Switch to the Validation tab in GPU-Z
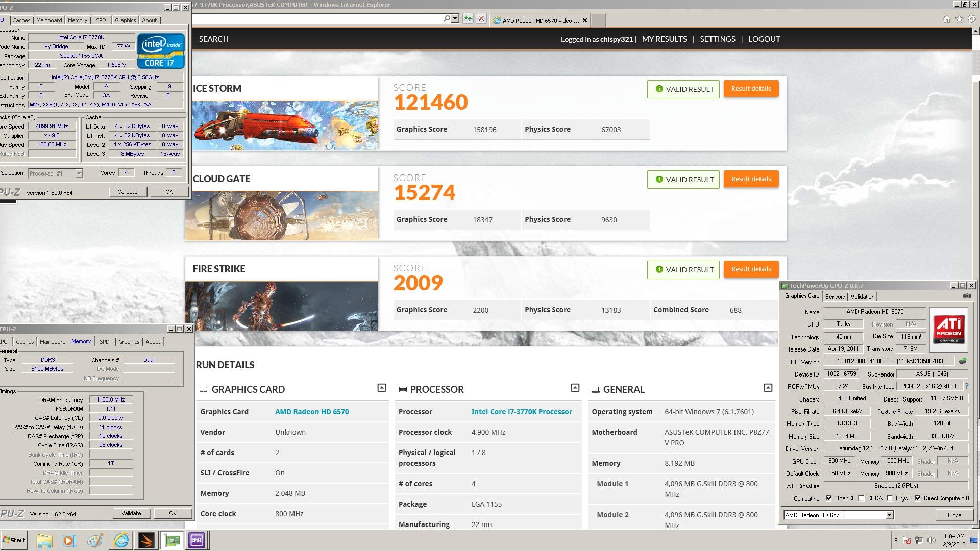The width and height of the screenshot is (980, 551). (863, 297)
